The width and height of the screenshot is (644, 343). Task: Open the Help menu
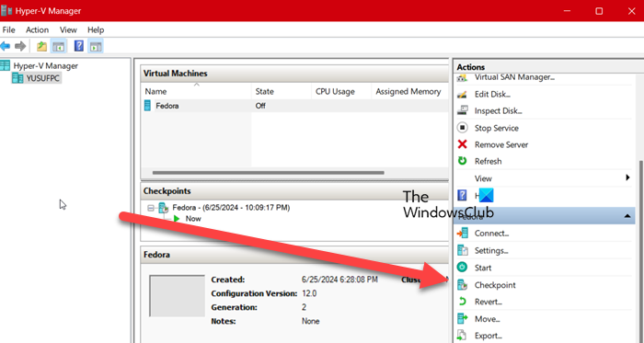96,30
